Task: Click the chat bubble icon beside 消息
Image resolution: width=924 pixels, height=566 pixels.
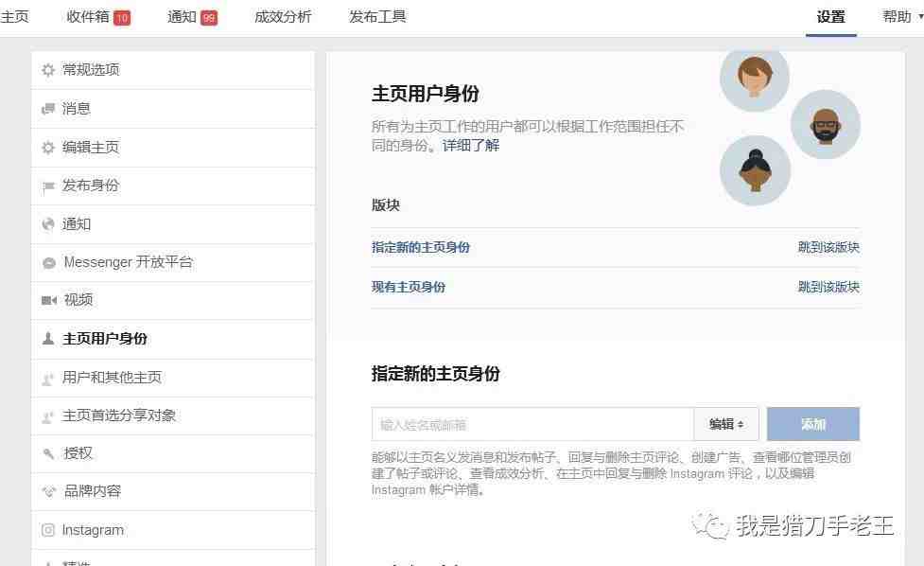Action: point(48,109)
